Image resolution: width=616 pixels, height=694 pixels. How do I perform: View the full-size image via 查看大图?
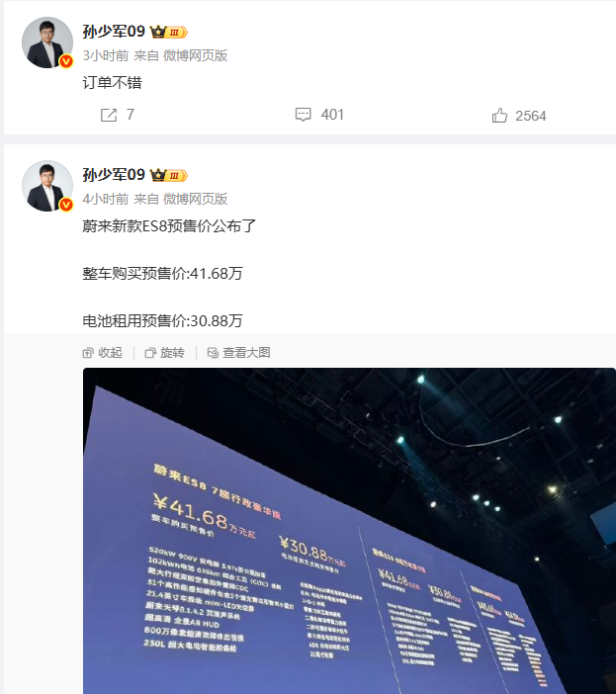click(239, 353)
